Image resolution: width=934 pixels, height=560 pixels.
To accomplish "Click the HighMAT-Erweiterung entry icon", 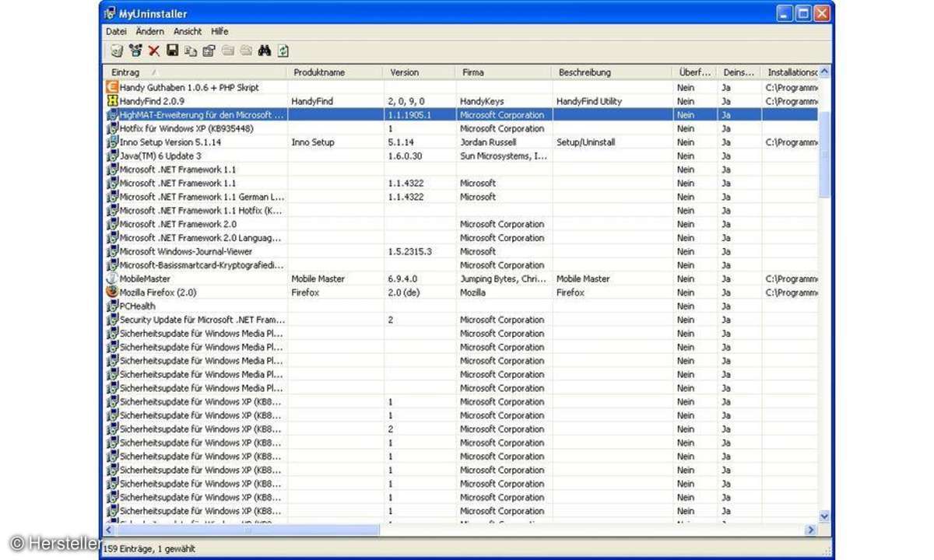I will (x=112, y=114).
